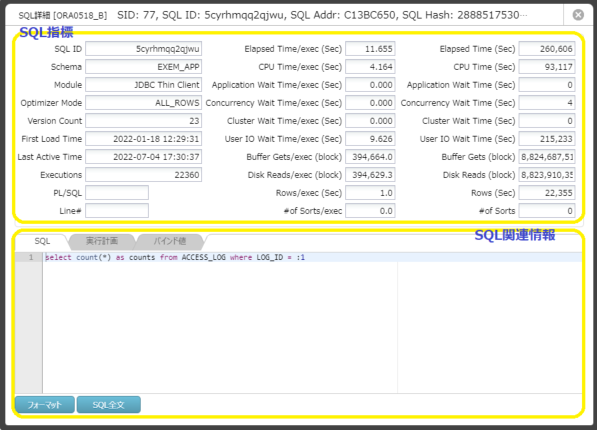Click Elapsed Time/exec value 11.655

370,49
